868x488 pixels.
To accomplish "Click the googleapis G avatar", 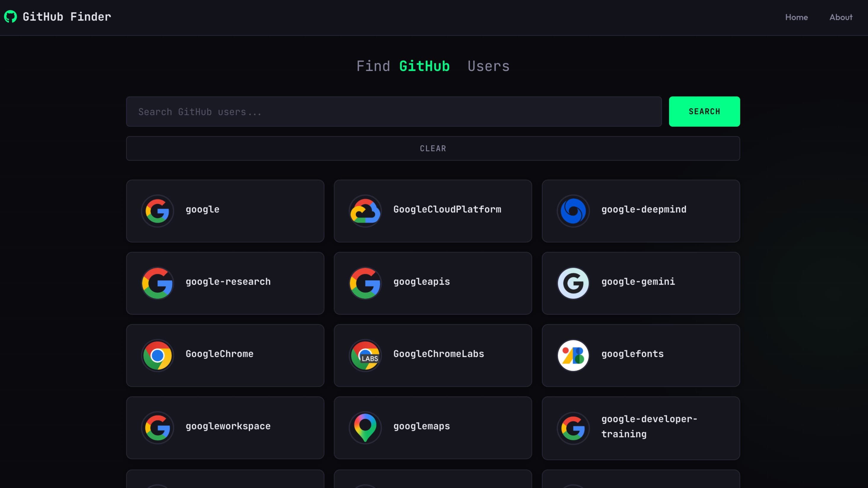I will click(x=365, y=283).
